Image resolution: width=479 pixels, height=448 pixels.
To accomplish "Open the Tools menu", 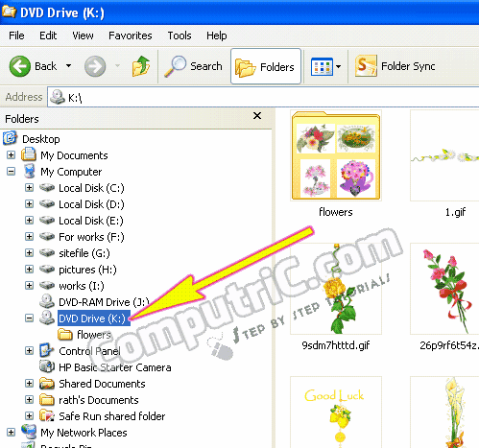I will (180, 35).
